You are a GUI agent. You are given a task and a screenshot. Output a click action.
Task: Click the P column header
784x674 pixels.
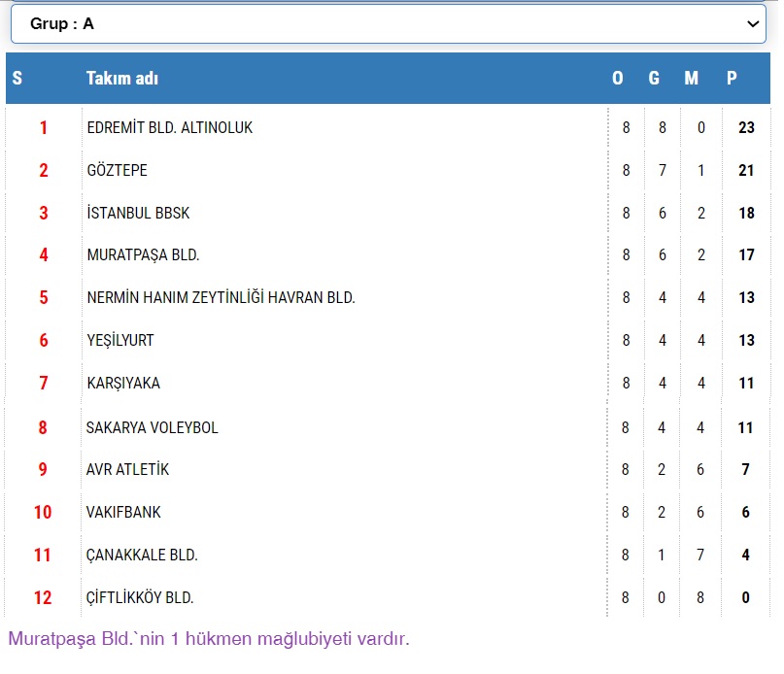tap(732, 78)
